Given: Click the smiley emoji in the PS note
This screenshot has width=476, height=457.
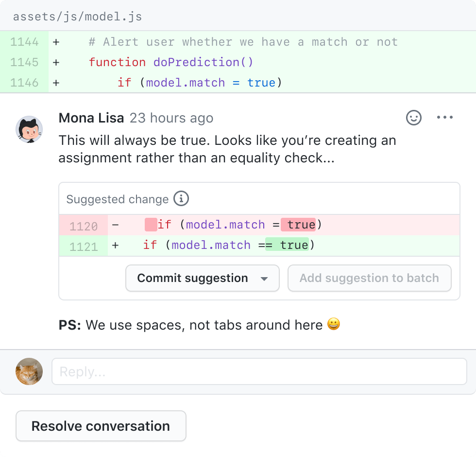Looking at the screenshot, I should point(334,324).
